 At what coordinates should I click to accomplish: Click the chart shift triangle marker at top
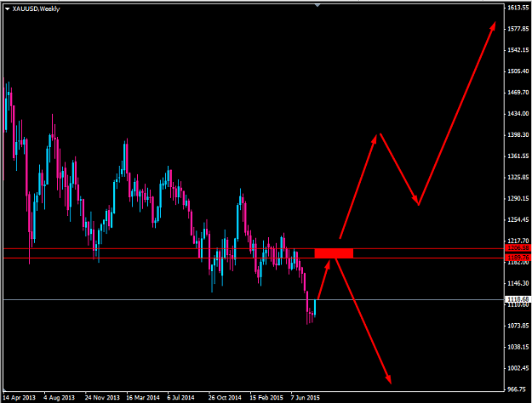pos(317,5)
